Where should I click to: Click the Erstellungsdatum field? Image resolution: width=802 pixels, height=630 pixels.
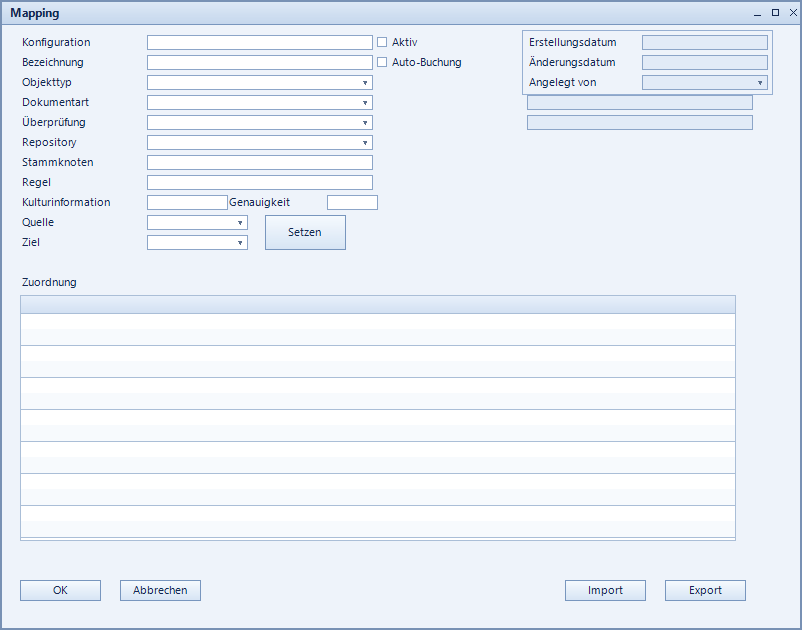click(705, 42)
